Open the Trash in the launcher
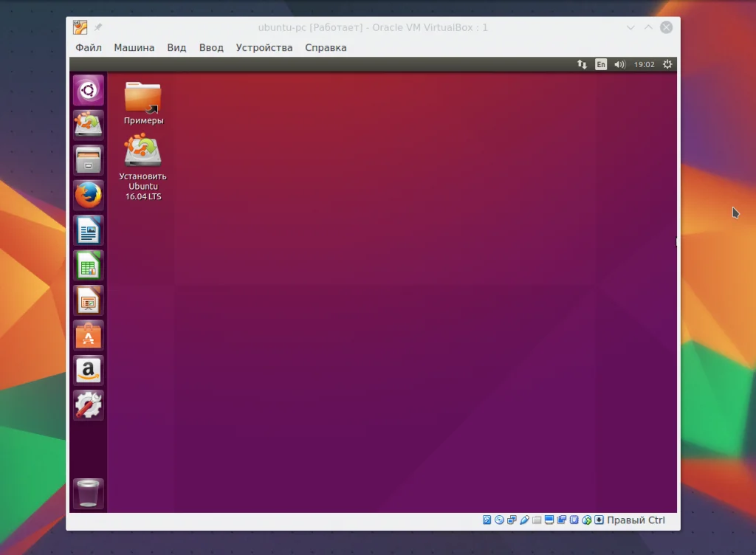Viewport: 756px width, 555px height. 89,493
